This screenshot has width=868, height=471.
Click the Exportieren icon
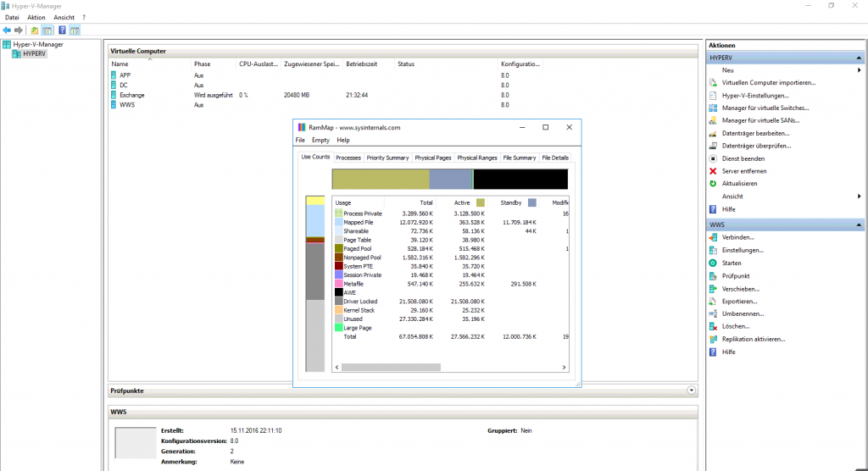click(713, 302)
